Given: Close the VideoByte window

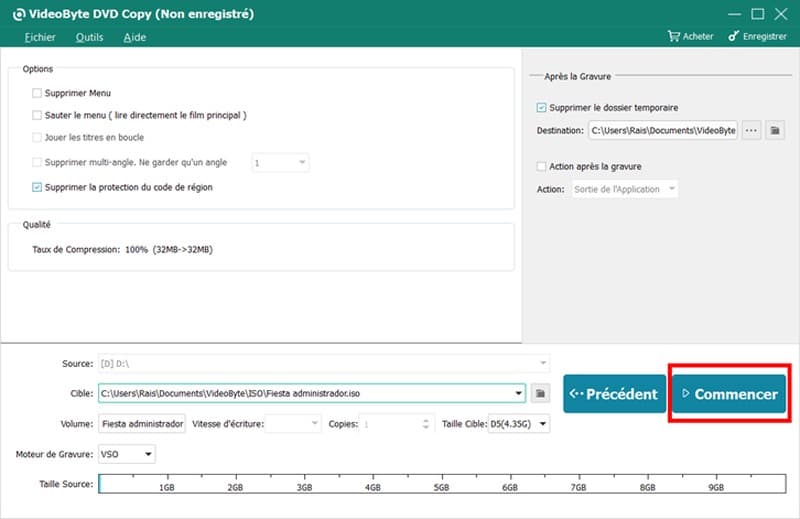Looking at the screenshot, I should 781,14.
